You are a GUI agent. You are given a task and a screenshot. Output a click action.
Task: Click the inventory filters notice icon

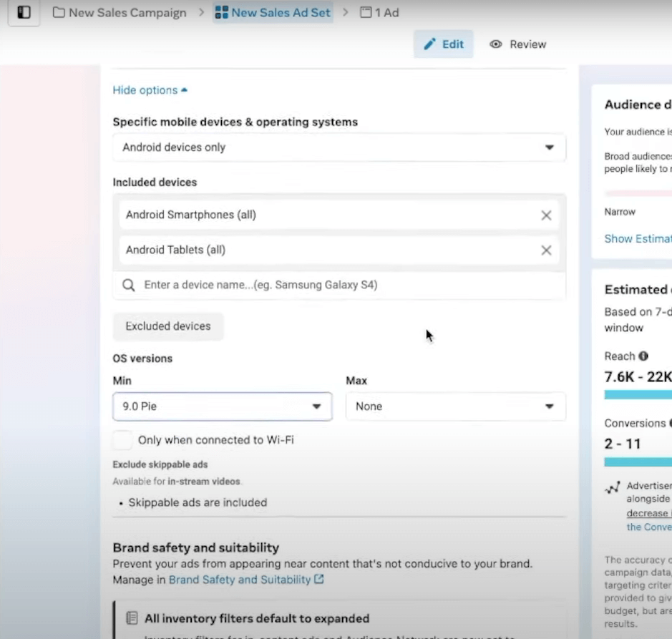click(x=132, y=618)
